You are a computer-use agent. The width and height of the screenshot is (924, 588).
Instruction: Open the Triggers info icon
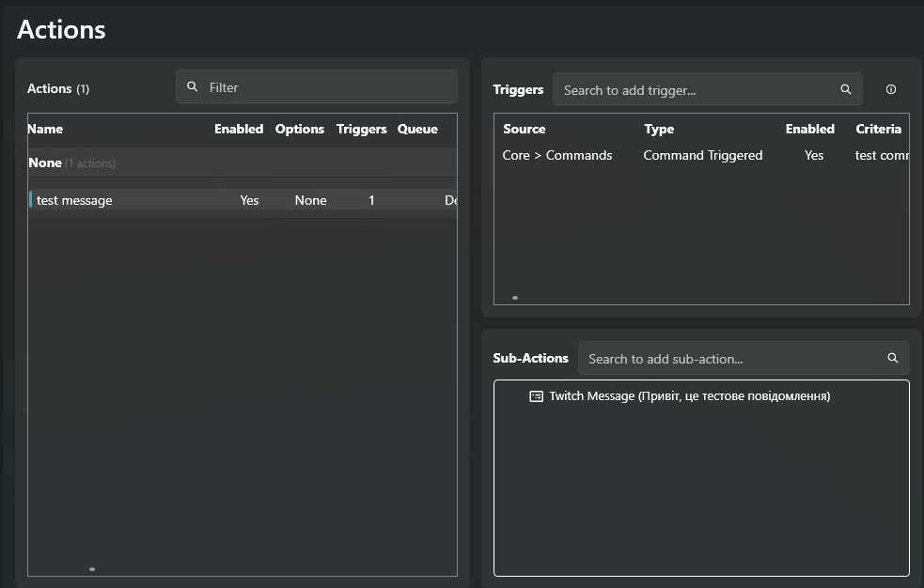pos(891,90)
